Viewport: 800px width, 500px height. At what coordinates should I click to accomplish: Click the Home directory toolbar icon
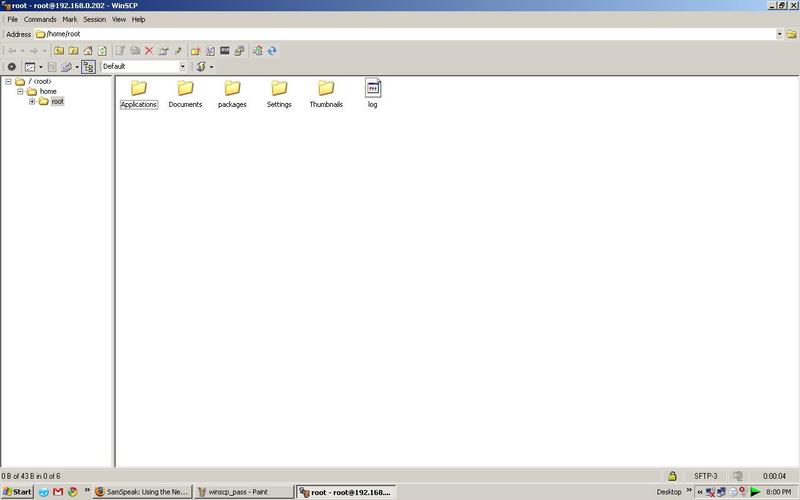[88, 50]
